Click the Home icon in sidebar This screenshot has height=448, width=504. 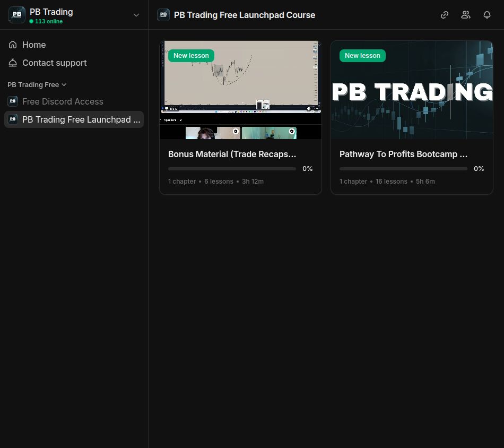pos(13,45)
